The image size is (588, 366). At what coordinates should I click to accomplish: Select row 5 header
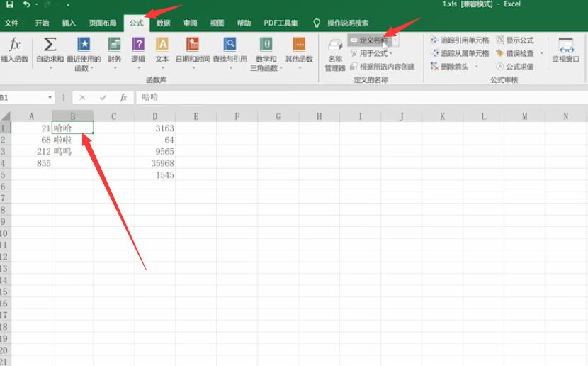(x=5, y=175)
